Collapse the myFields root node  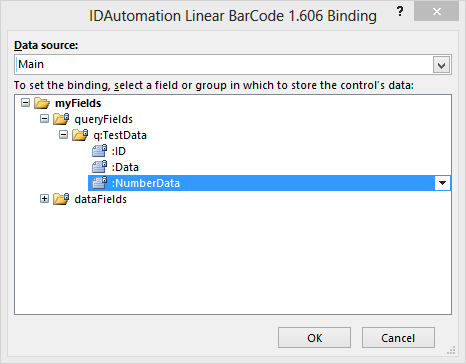[25, 103]
